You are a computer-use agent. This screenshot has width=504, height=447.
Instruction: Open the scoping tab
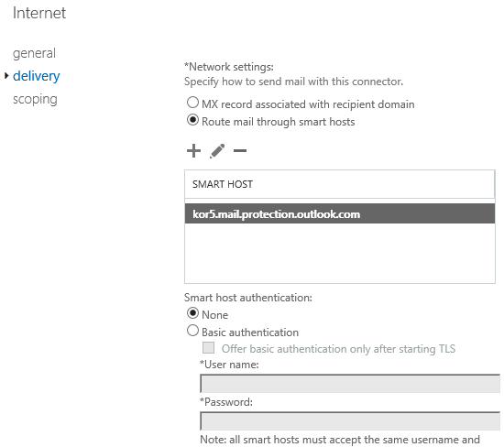35,99
